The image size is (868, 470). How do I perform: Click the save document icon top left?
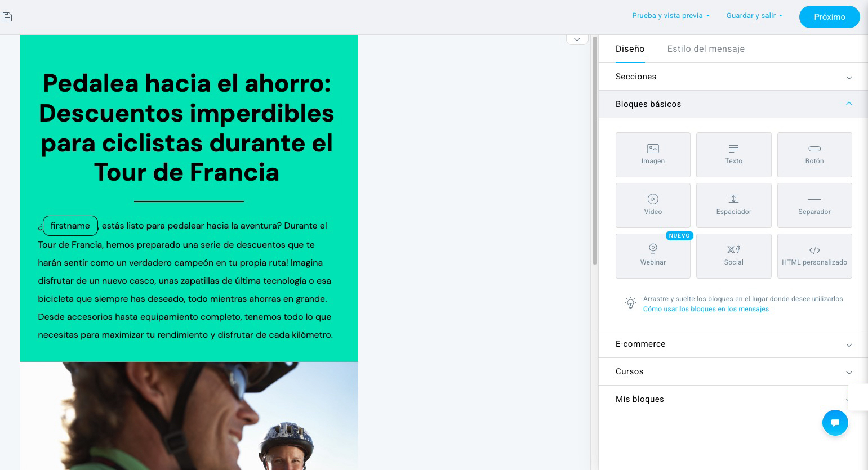coord(7,16)
